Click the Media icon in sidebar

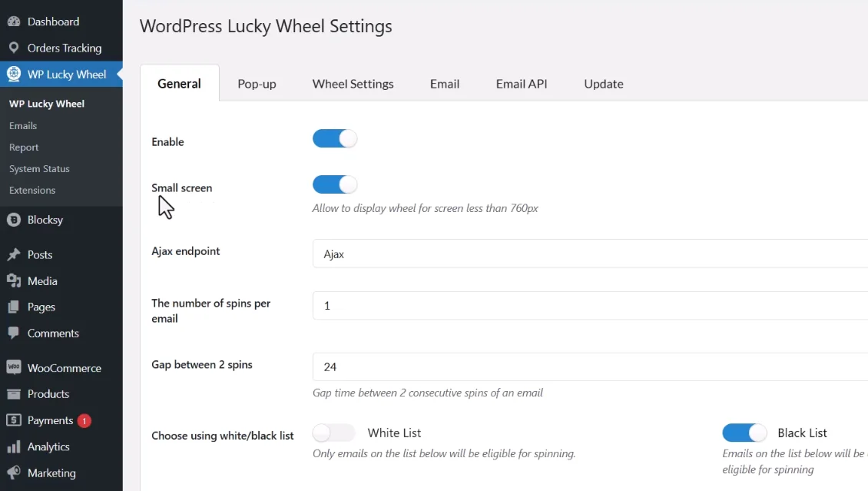point(14,280)
